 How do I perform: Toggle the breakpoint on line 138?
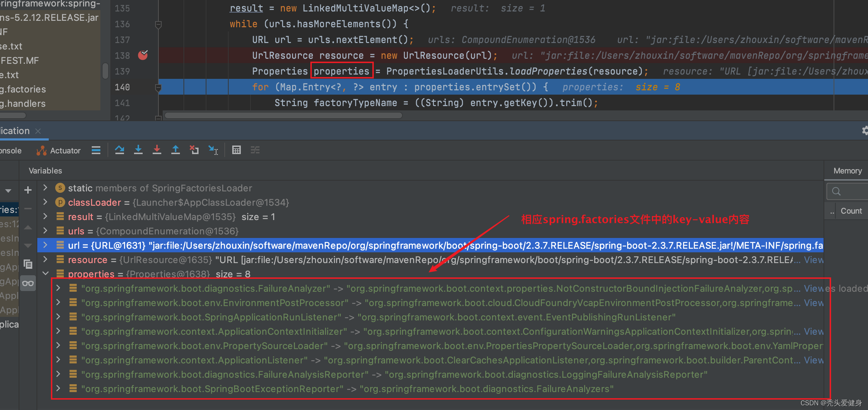143,55
